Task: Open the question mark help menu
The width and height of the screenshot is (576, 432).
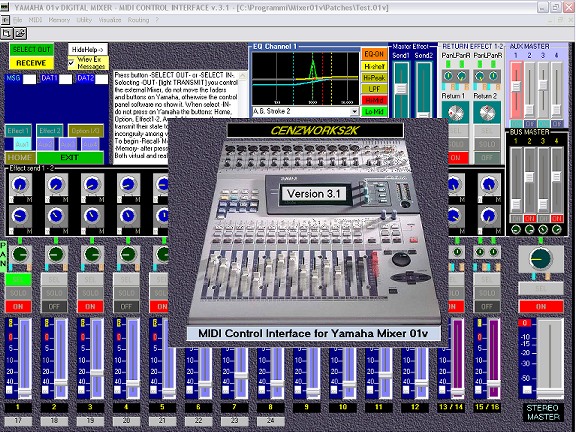Action: click(157, 20)
